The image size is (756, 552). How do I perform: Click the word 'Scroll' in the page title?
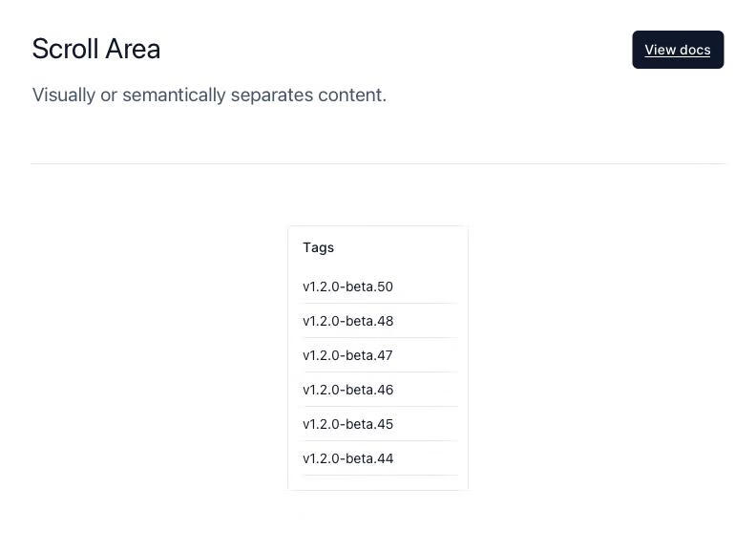tap(63, 49)
